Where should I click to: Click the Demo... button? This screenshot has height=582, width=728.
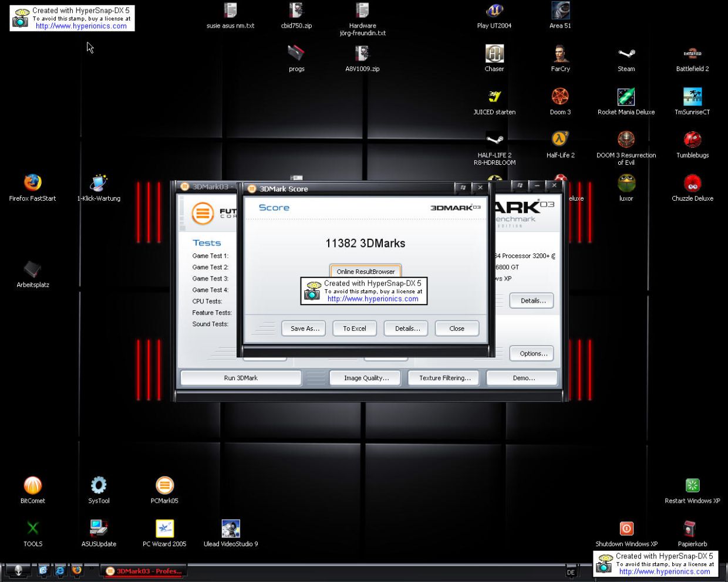[x=523, y=378]
